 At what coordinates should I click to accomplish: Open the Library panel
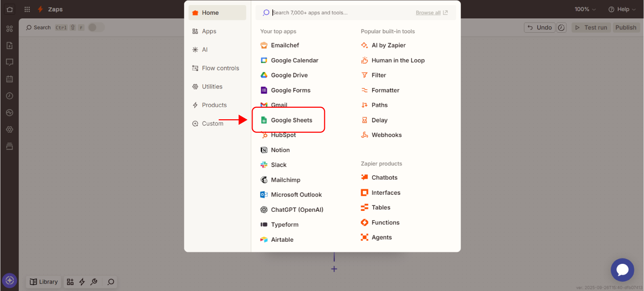(x=44, y=282)
